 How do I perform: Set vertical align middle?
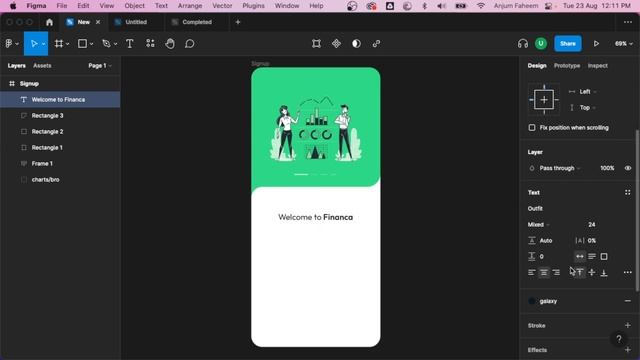[592, 272]
